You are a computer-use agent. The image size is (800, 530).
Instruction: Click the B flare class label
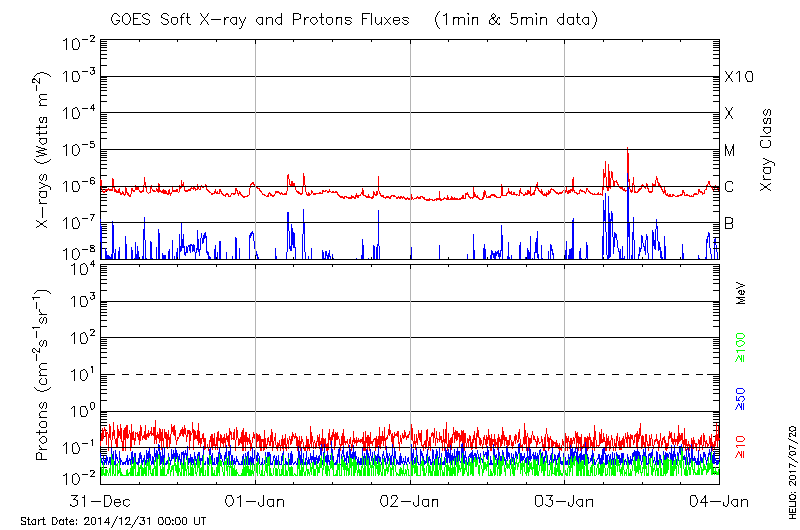(729, 223)
